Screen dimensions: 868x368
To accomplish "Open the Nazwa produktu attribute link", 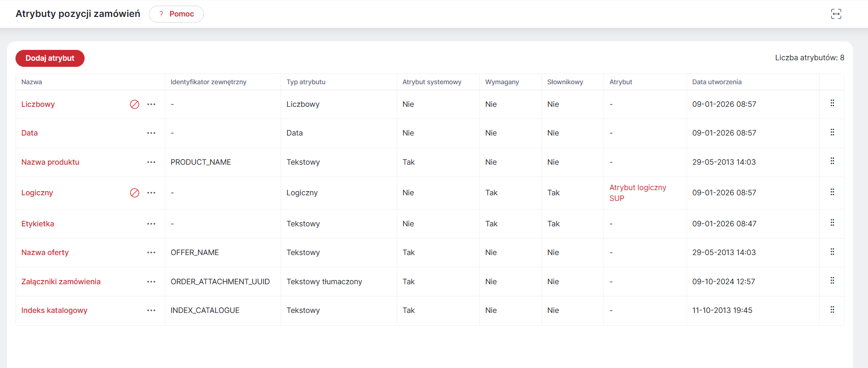I will [x=50, y=162].
